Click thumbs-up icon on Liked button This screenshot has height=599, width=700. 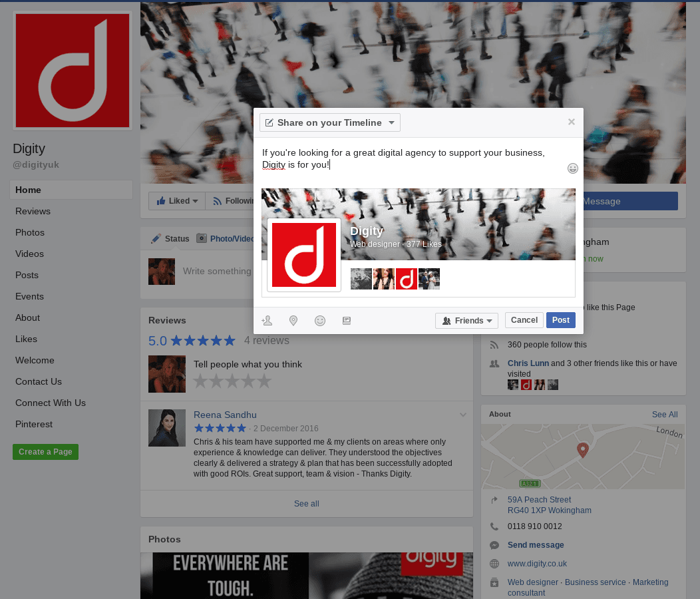click(x=161, y=200)
